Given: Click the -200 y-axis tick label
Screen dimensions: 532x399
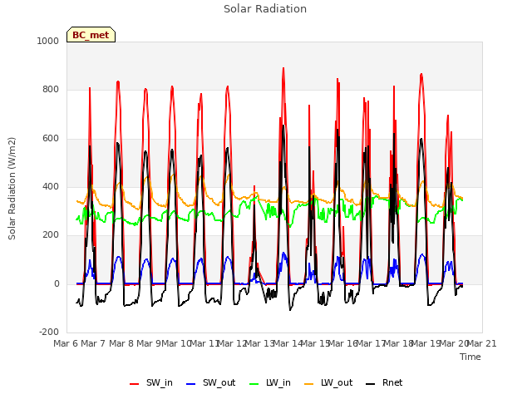Looking at the screenshot, I should pyautogui.click(x=49, y=332).
